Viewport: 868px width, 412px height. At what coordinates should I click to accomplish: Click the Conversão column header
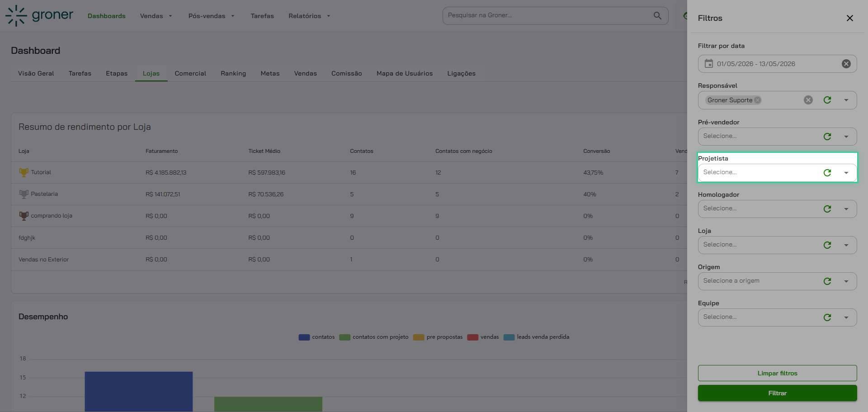click(596, 151)
